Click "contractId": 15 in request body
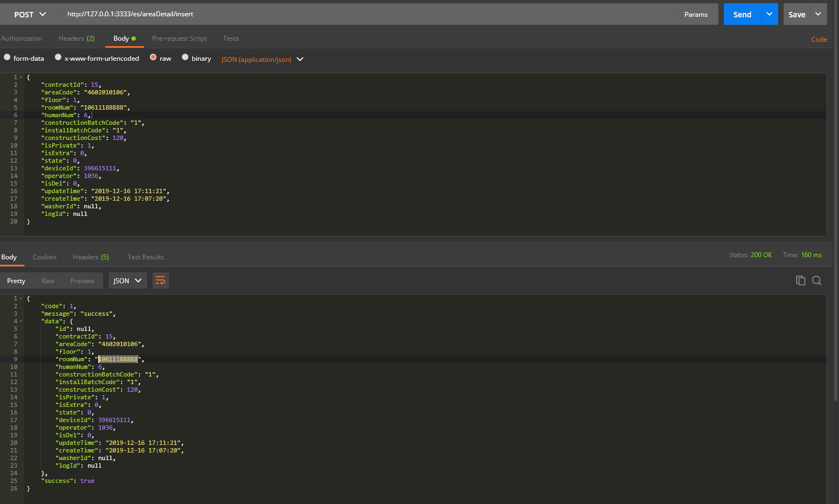The width and height of the screenshot is (839, 504). coord(71,85)
